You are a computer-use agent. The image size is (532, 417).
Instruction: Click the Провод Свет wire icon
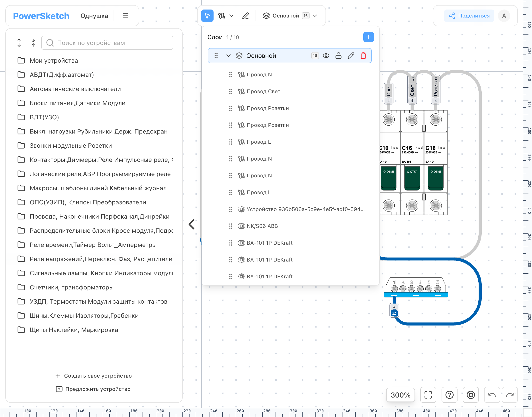[x=241, y=91]
